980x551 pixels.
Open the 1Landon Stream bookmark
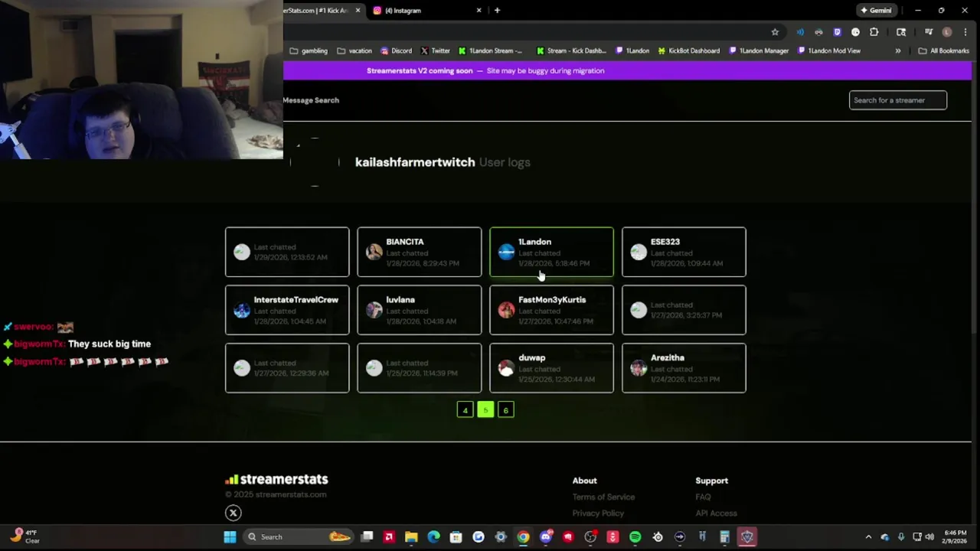click(491, 51)
